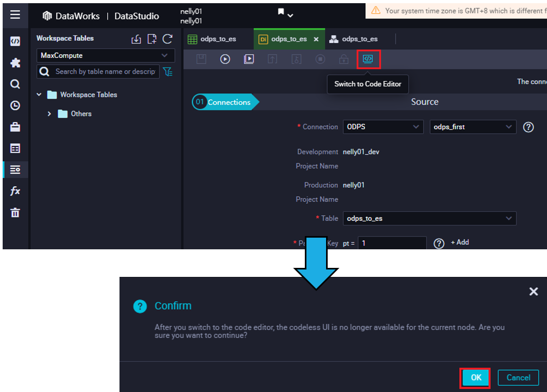
Task: Open the hamburger main menu
Action: 15,15
